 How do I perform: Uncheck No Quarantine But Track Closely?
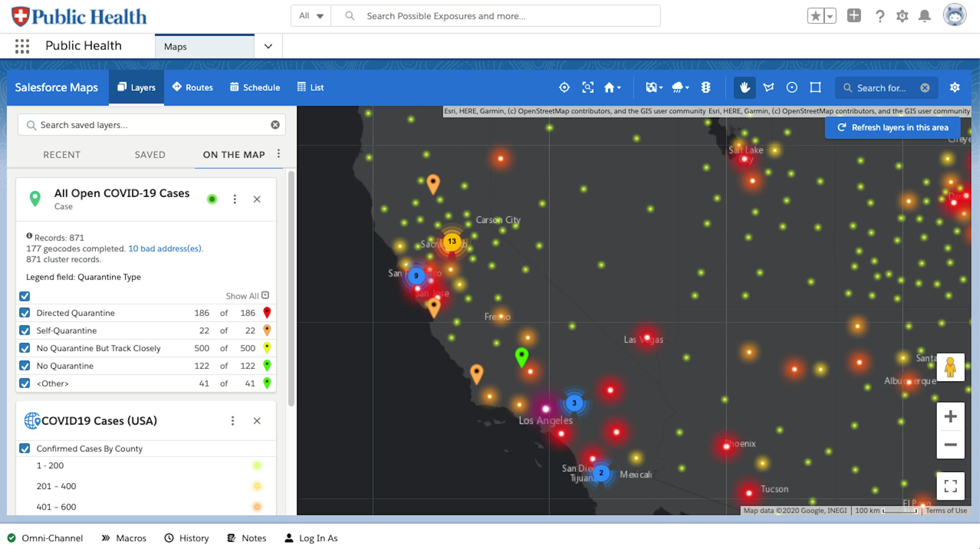click(x=25, y=348)
